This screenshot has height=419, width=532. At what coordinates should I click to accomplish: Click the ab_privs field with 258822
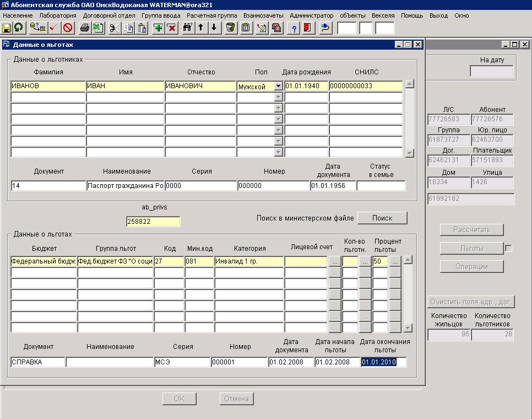(x=153, y=222)
